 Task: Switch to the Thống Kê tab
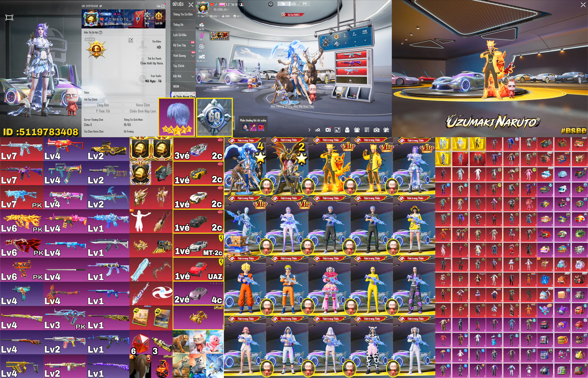click(183, 25)
